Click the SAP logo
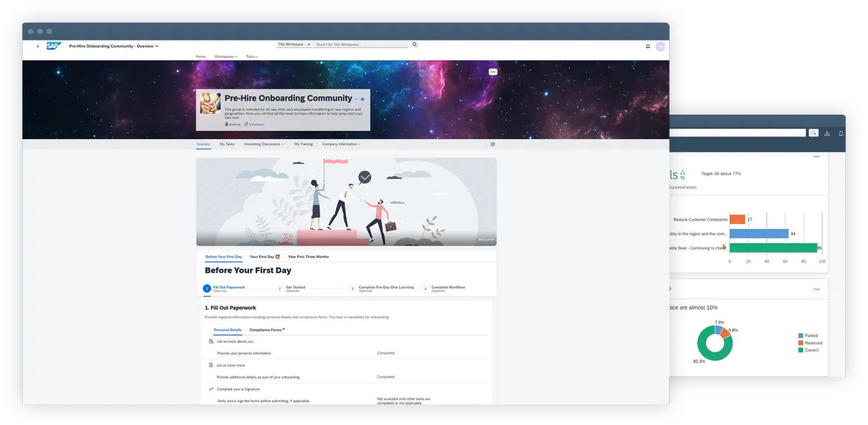The height and width of the screenshot is (425, 868). [54, 46]
